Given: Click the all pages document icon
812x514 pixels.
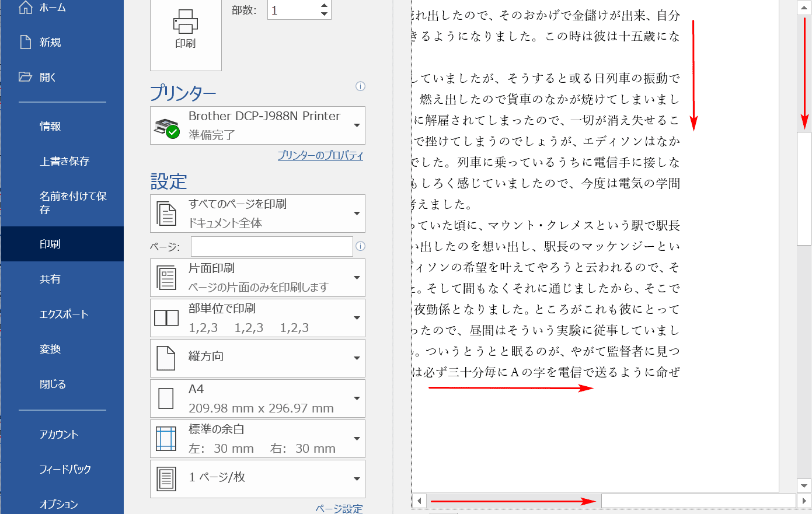Looking at the screenshot, I should click(166, 214).
